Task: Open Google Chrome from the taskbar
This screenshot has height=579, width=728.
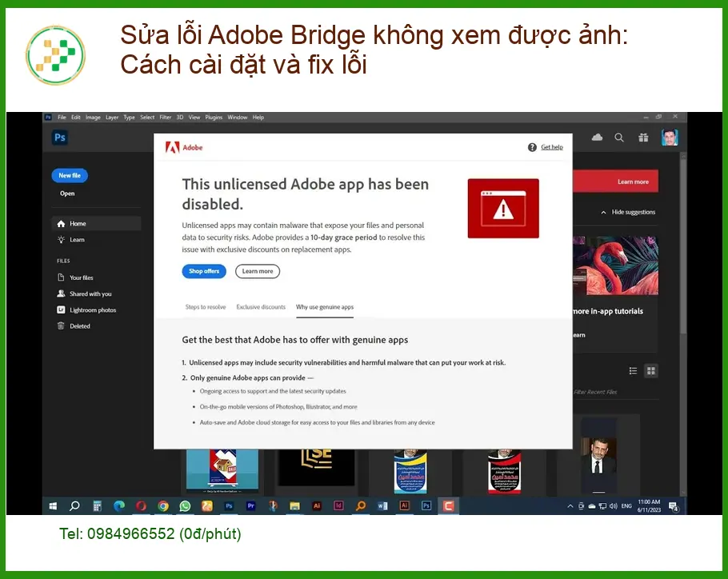Action: coord(163,506)
